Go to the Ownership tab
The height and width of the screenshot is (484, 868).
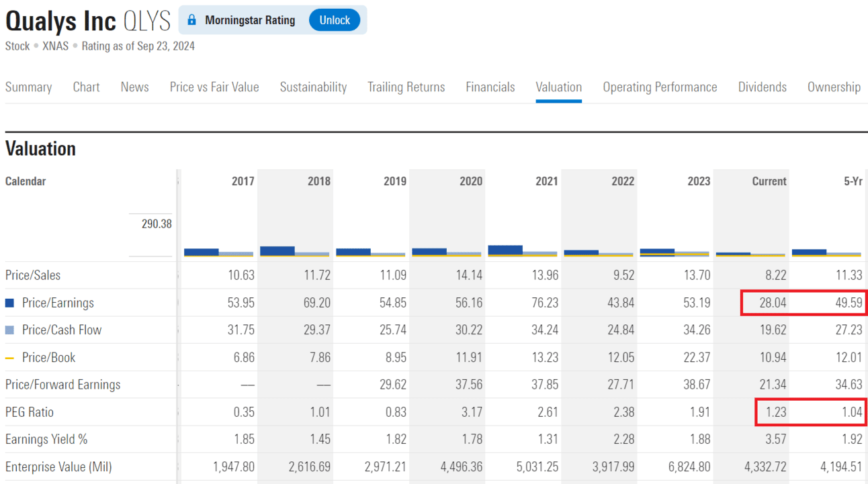(833, 87)
